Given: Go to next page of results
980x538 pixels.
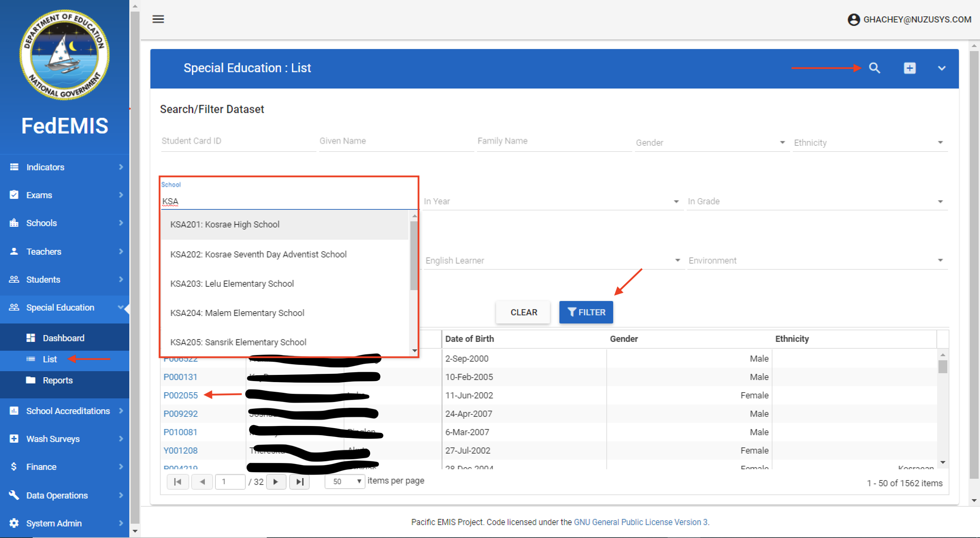Looking at the screenshot, I should click(x=276, y=482).
